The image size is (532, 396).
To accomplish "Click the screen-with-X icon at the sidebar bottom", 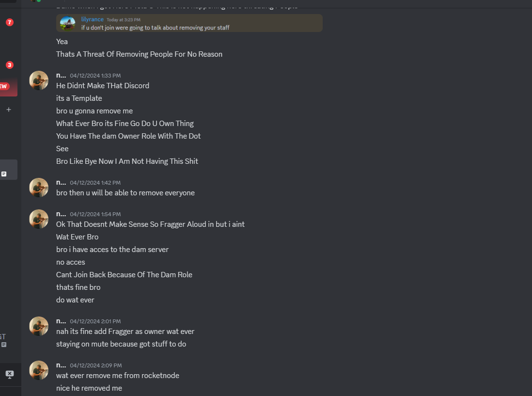I will pos(9,374).
